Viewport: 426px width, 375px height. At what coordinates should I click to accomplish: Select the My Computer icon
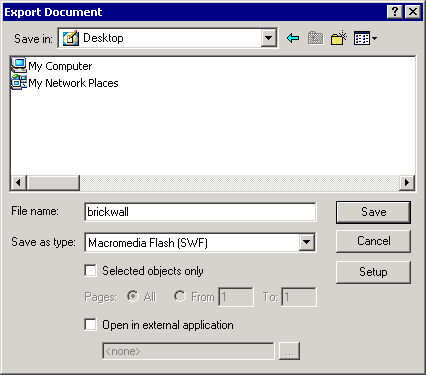tap(19, 66)
